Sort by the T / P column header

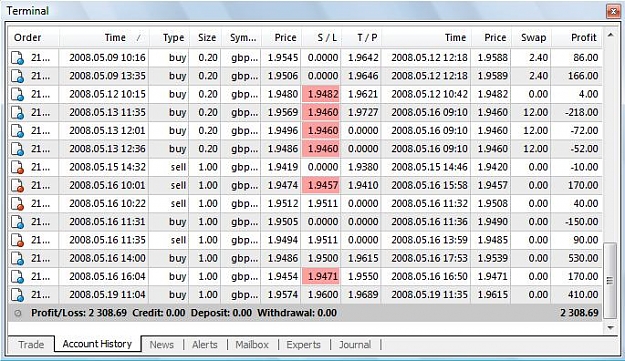click(x=362, y=38)
